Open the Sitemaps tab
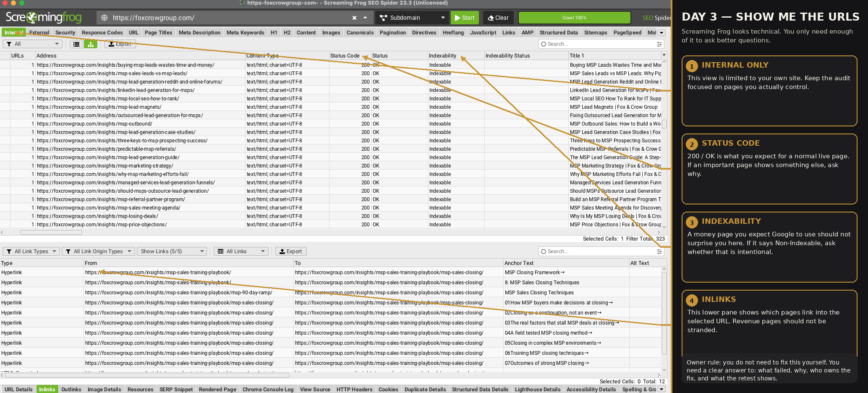 point(595,33)
